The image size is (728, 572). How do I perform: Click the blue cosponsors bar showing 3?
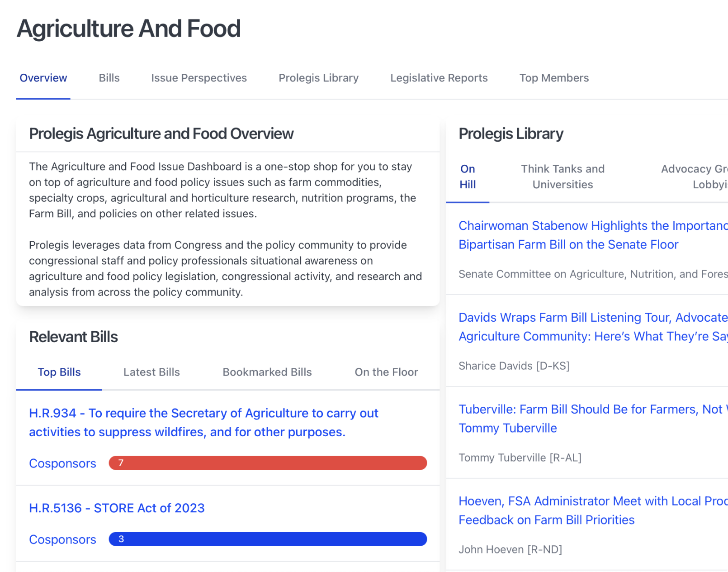pos(268,539)
